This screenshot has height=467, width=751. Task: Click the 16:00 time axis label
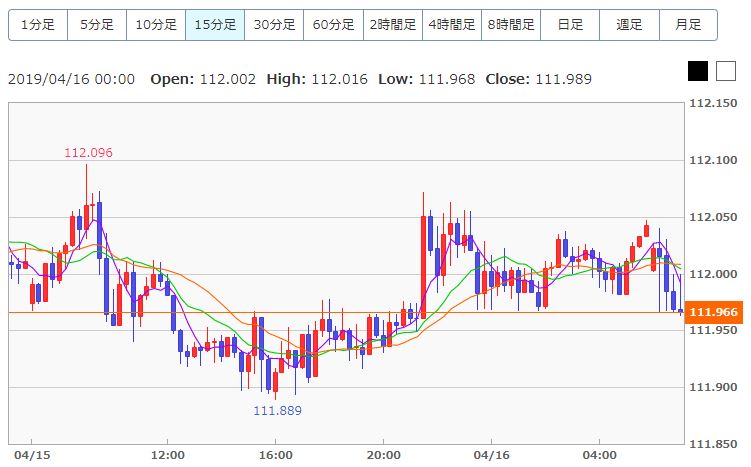tap(275, 455)
